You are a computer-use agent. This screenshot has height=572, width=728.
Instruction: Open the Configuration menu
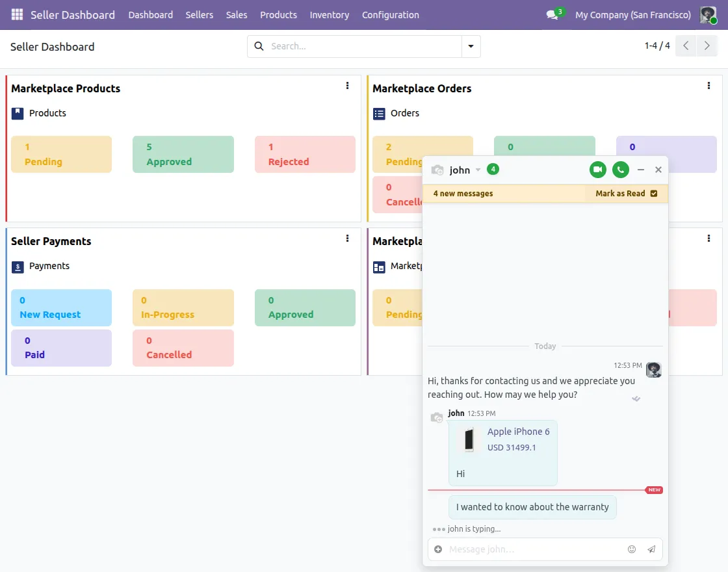point(391,15)
